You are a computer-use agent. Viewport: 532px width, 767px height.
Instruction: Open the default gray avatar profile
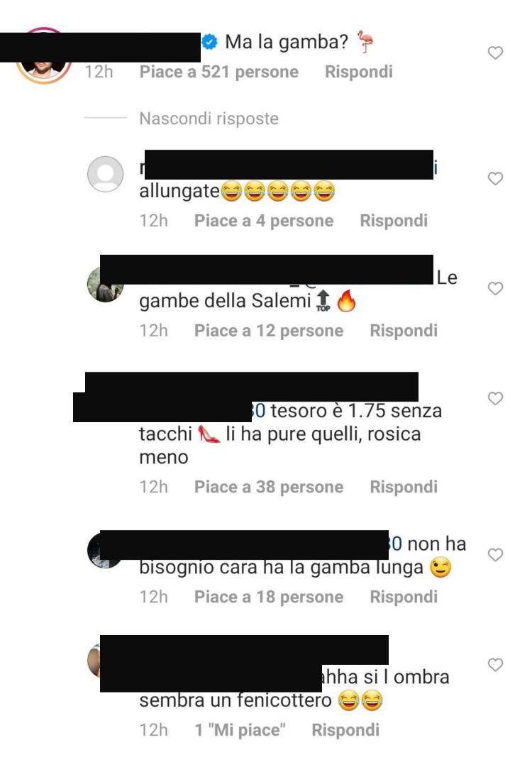click(x=105, y=174)
